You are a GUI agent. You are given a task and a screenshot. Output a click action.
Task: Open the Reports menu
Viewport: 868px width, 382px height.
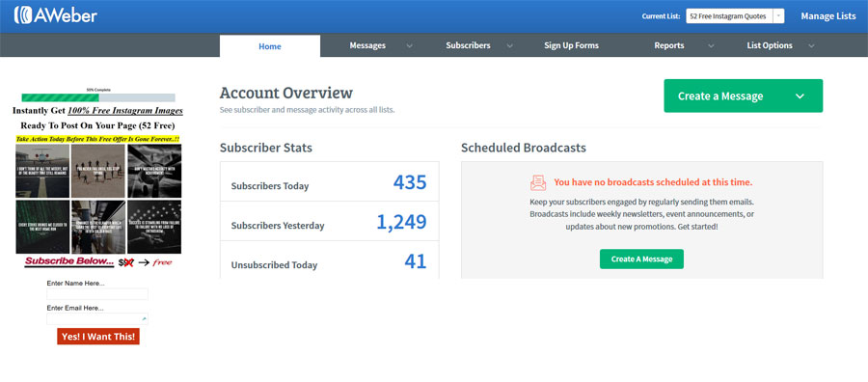pos(669,45)
